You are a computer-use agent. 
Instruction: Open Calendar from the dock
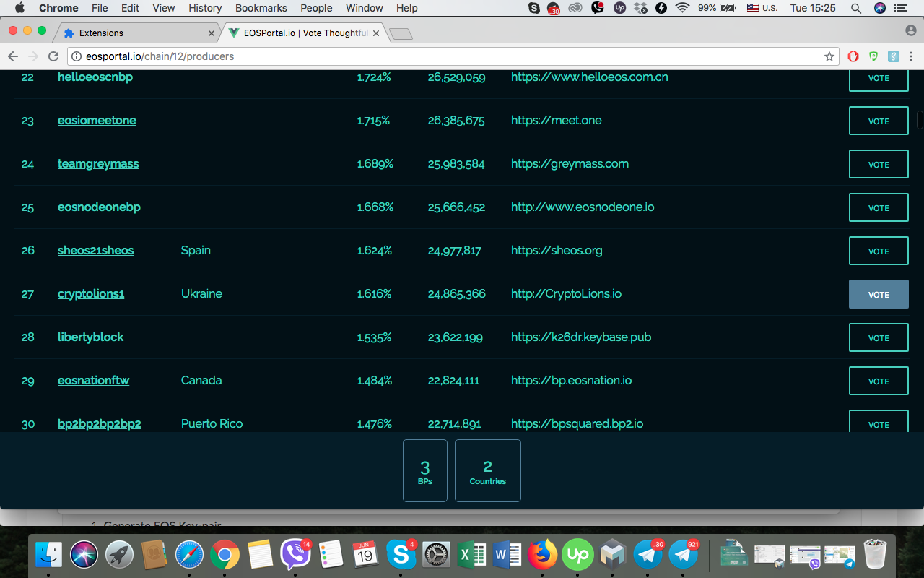(366, 555)
